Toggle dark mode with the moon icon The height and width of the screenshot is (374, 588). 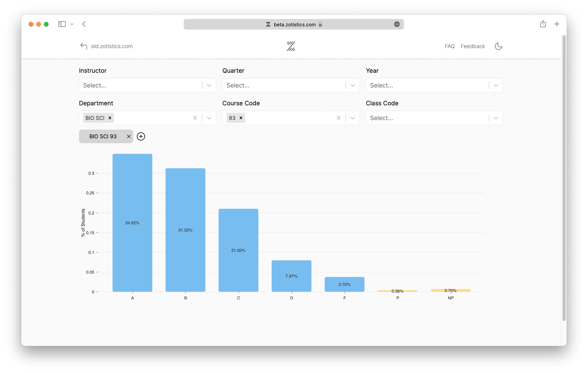498,46
